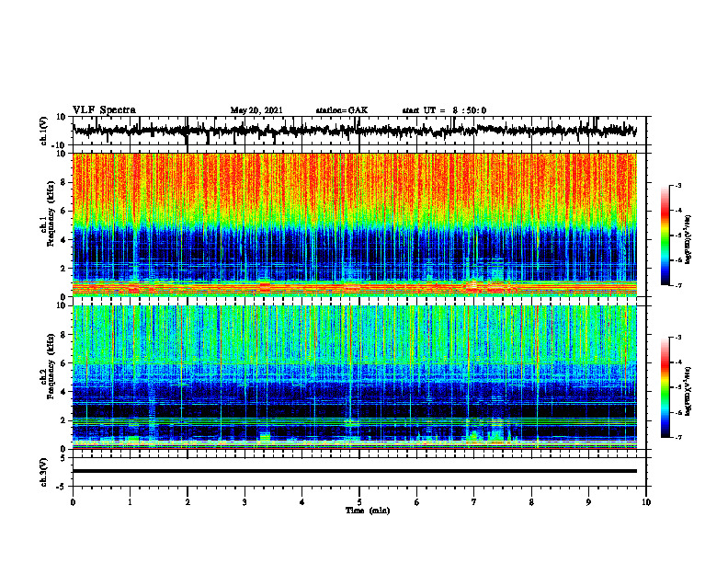Viewport: 728px width, 563px height.
Task: Click the -3 value on ch.1 colorbar
Action: click(678, 186)
